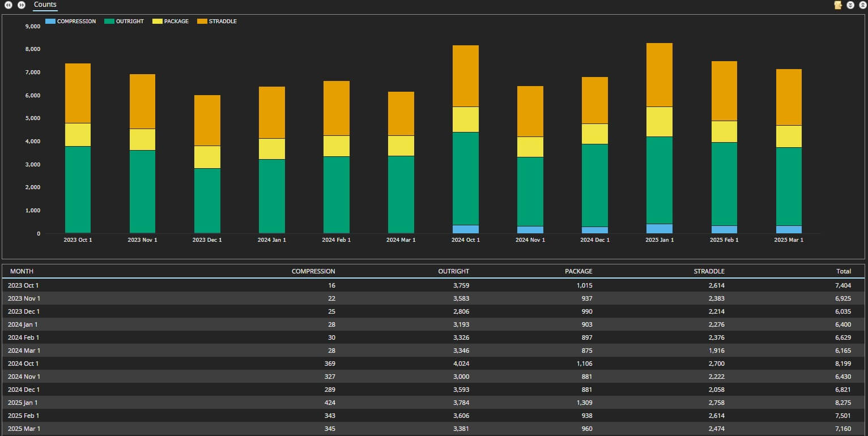
Task: Sort by the MONTH column header
Action: (x=22, y=271)
